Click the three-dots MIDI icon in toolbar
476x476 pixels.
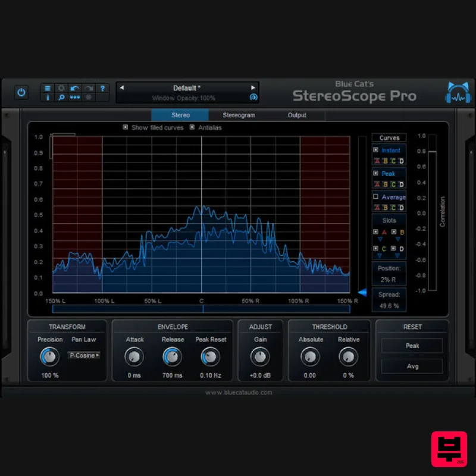[x=75, y=99]
